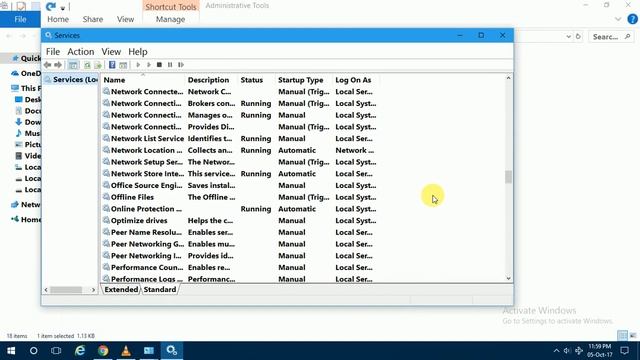
Task: Select the Office Source Engine service
Action: 240,186
